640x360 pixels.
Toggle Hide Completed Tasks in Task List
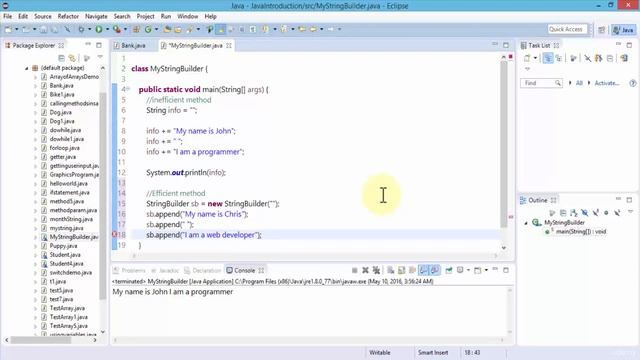(x=587, y=58)
